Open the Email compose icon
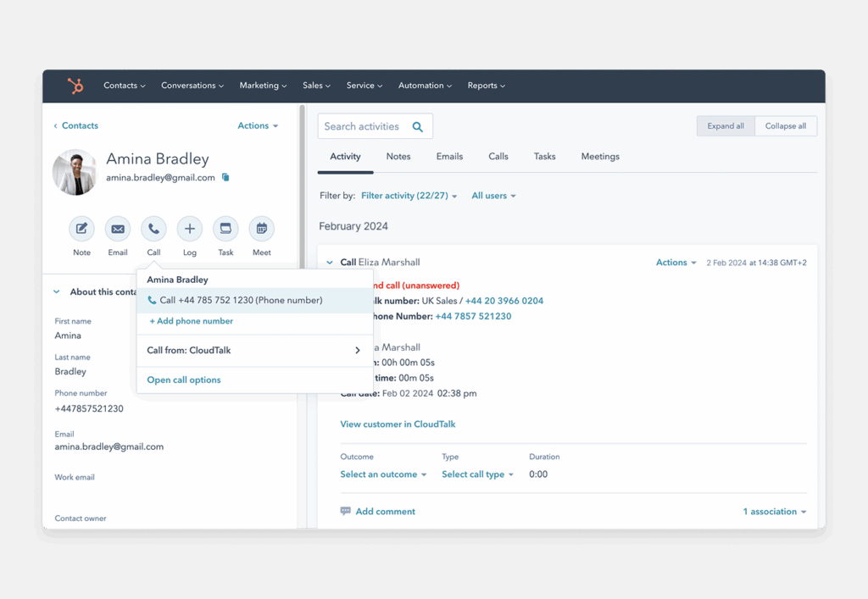Viewport: 868px width, 599px height. [x=117, y=228]
